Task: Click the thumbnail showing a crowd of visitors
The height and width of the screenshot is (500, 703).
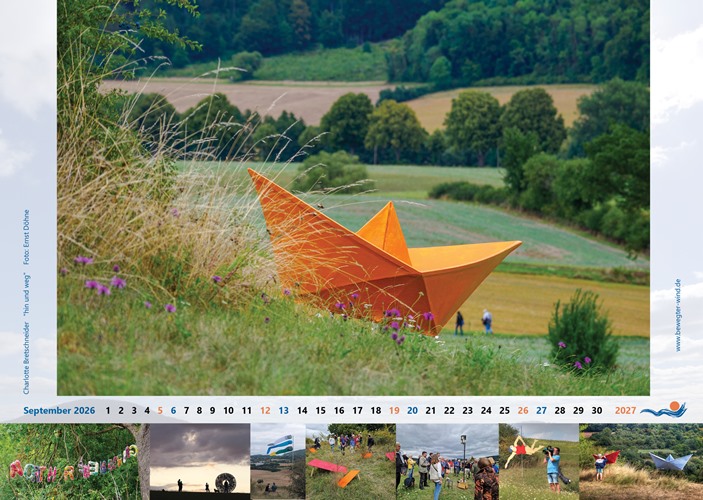Action: coord(446,462)
